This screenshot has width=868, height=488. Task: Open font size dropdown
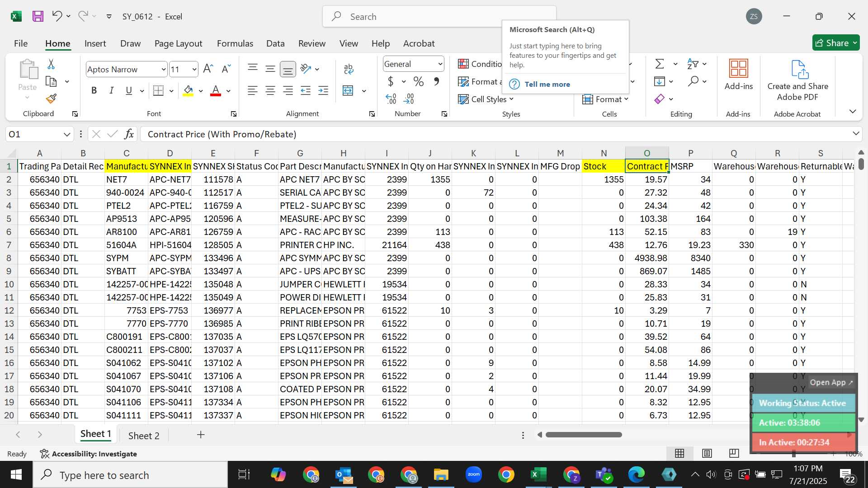tap(194, 69)
